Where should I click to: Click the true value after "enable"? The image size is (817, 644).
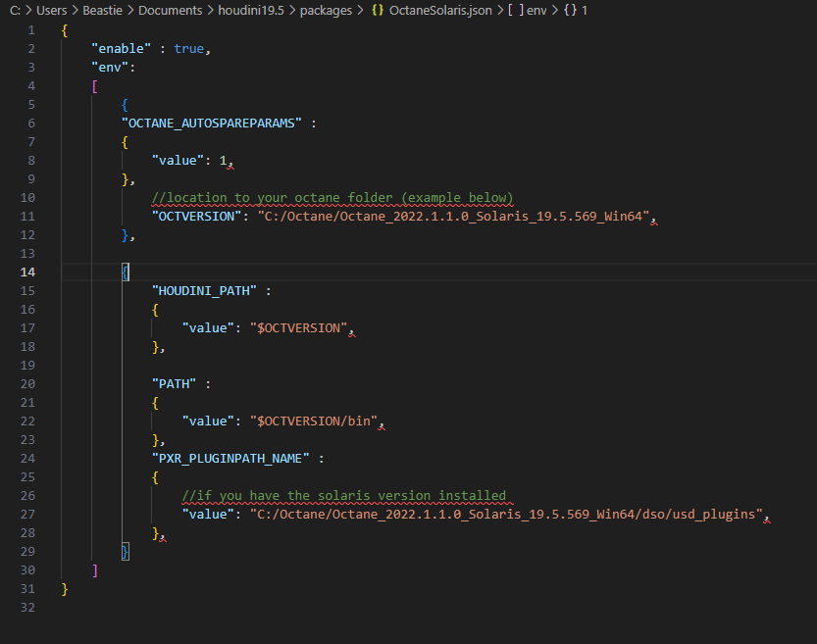pyautogui.click(x=188, y=49)
